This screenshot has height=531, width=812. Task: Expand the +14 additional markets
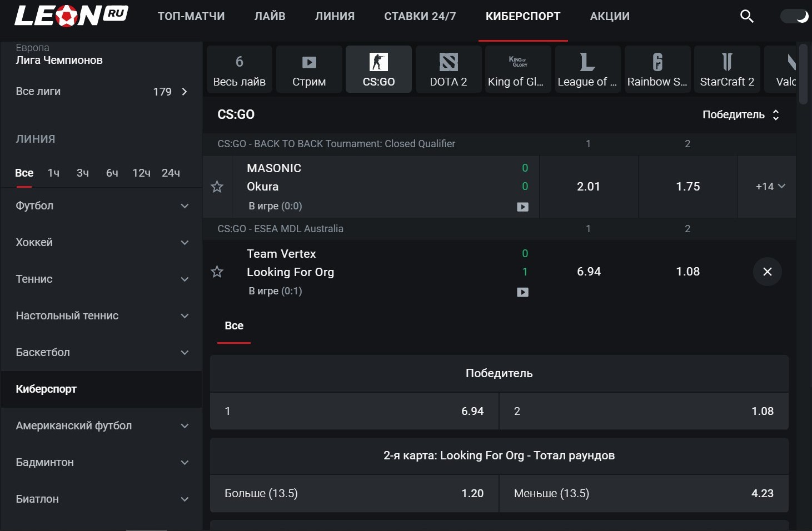coord(770,187)
